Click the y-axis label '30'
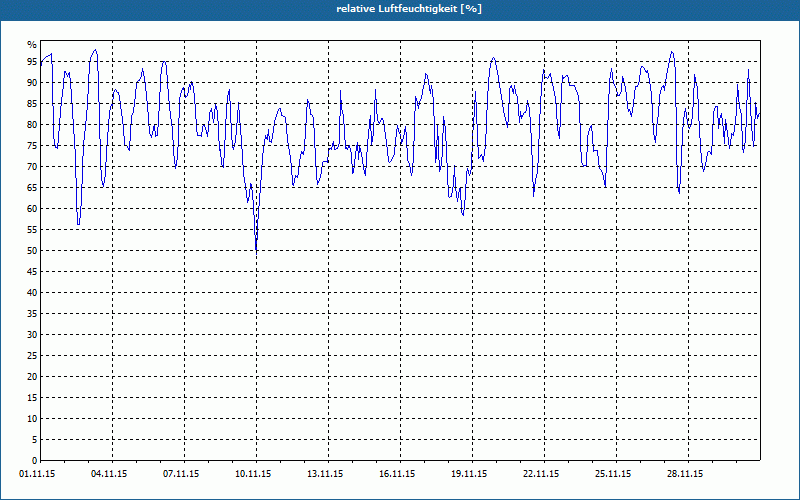Image resolution: width=800 pixels, height=500 pixels. pyautogui.click(x=32, y=335)
